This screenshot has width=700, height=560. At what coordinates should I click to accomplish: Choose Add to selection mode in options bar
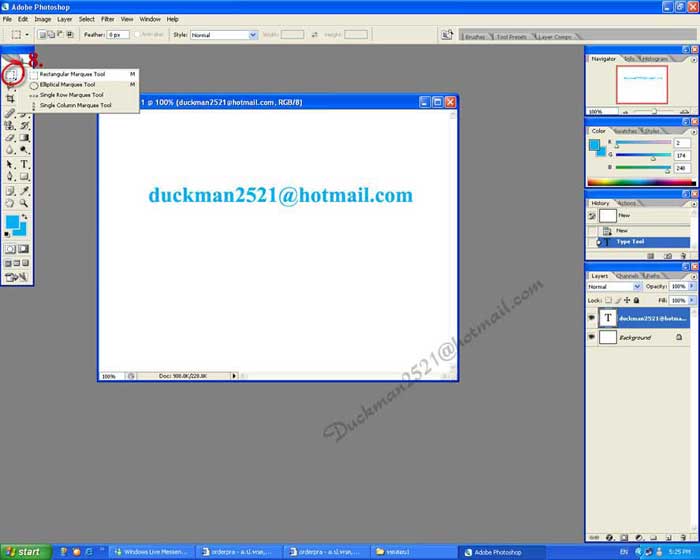click(51, 34)
